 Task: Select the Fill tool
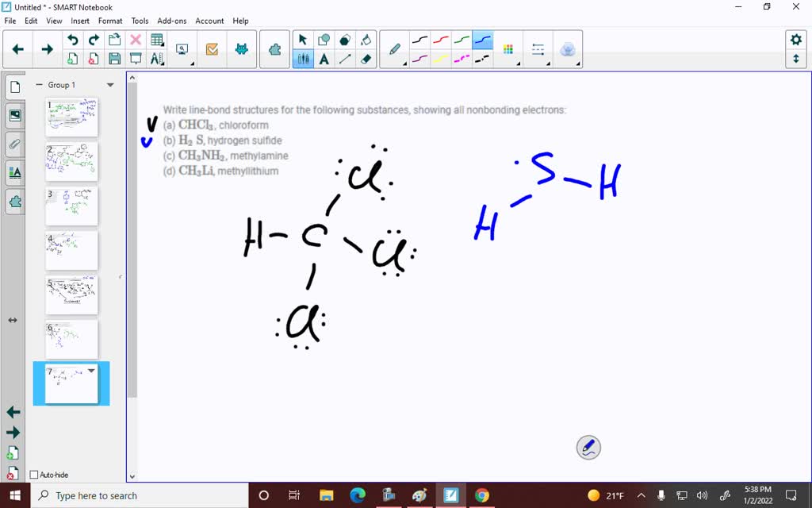coord(366,37)
